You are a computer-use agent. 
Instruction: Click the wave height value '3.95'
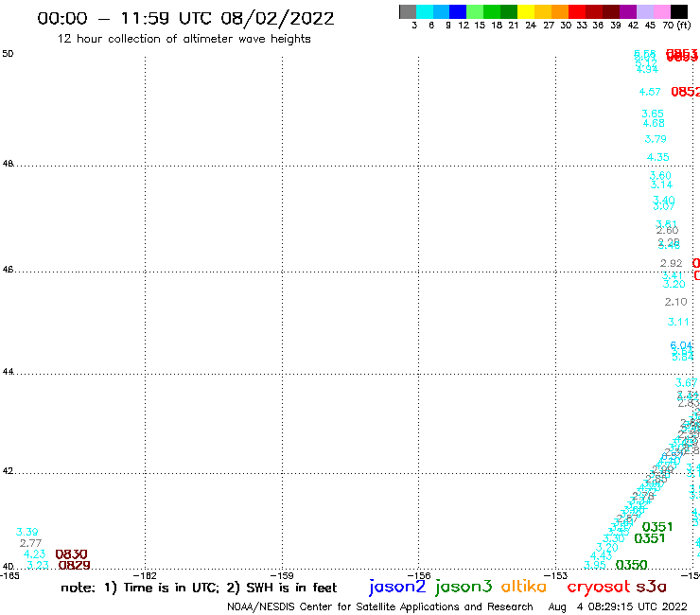pos(595,565)
